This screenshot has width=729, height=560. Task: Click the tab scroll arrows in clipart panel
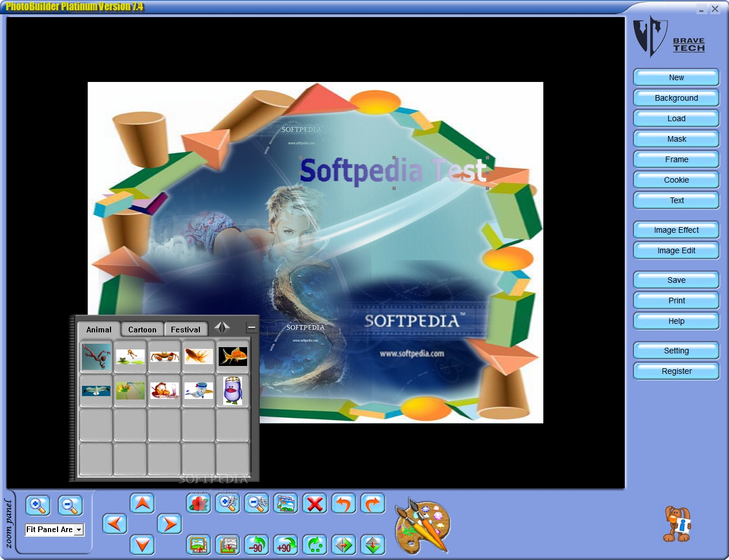(x=222, y=328)
